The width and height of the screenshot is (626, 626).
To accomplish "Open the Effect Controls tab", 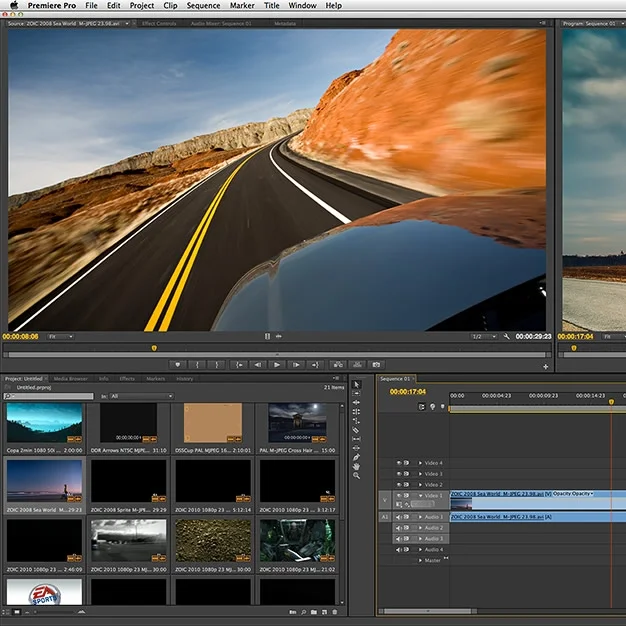I will click(x=159, y=24).
